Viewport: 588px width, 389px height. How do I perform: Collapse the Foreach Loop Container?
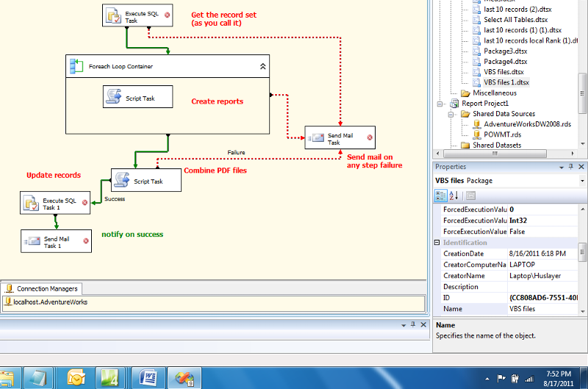(263, 66)
